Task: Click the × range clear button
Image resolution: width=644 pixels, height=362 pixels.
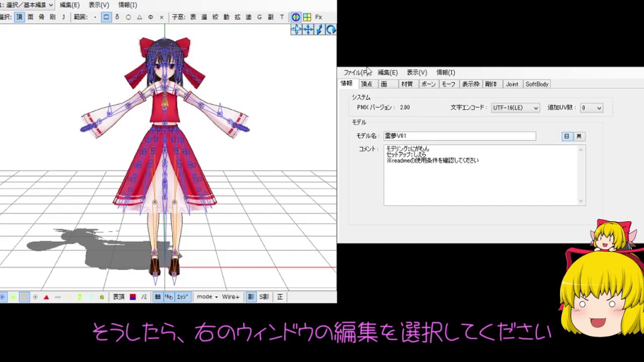Action: tap(162, 17)
